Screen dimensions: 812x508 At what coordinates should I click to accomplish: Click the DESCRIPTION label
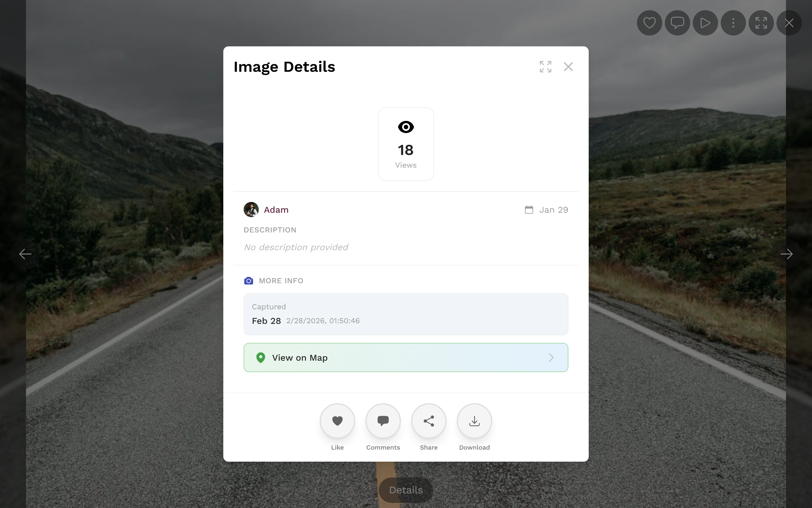pyautogui.click(x=270, y=230)
